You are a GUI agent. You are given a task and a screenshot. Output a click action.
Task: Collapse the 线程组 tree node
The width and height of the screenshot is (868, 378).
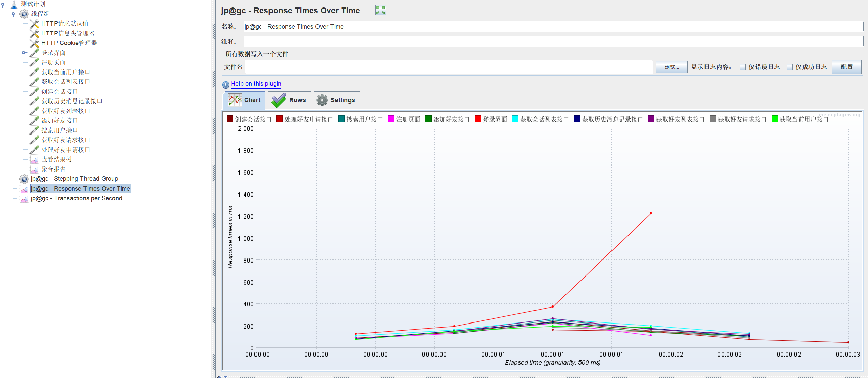coord(13,14)
